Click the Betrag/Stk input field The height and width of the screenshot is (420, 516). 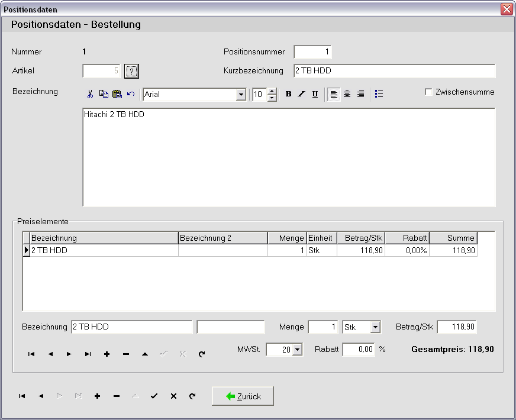[457, 327]
